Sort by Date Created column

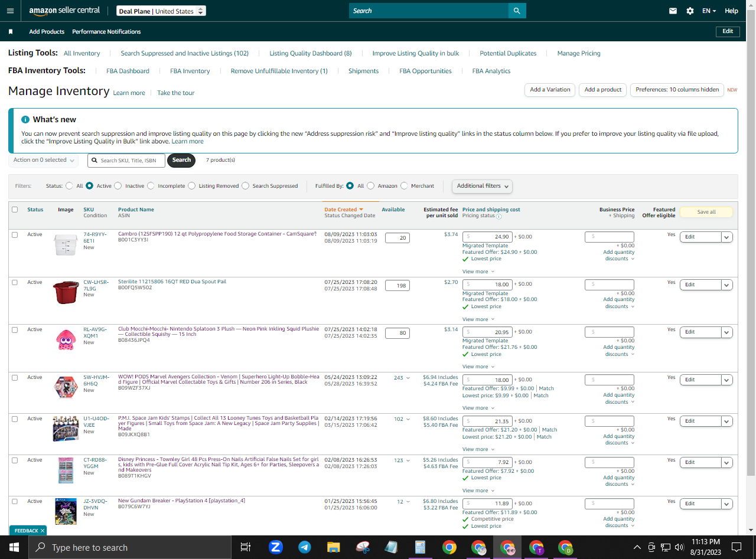343,210
